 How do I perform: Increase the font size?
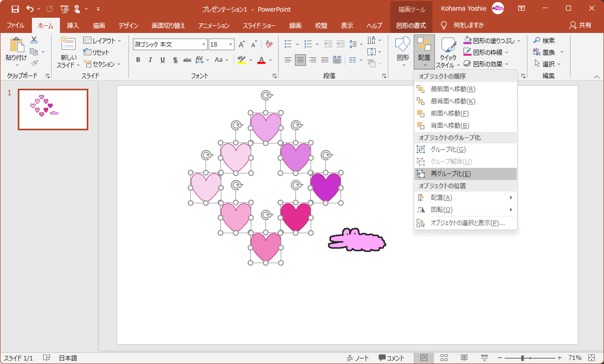(242, 44)
